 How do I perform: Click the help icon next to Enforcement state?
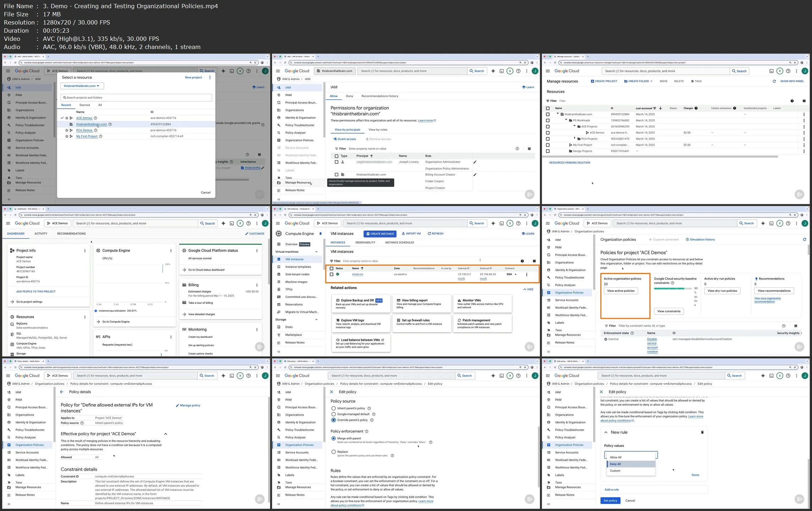[632, 333]
